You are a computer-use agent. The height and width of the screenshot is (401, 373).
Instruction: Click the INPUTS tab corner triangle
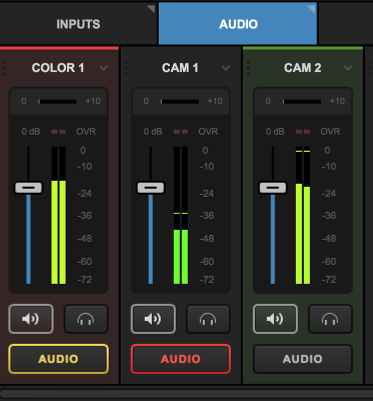pyautogui.click(x=151, y=8)
